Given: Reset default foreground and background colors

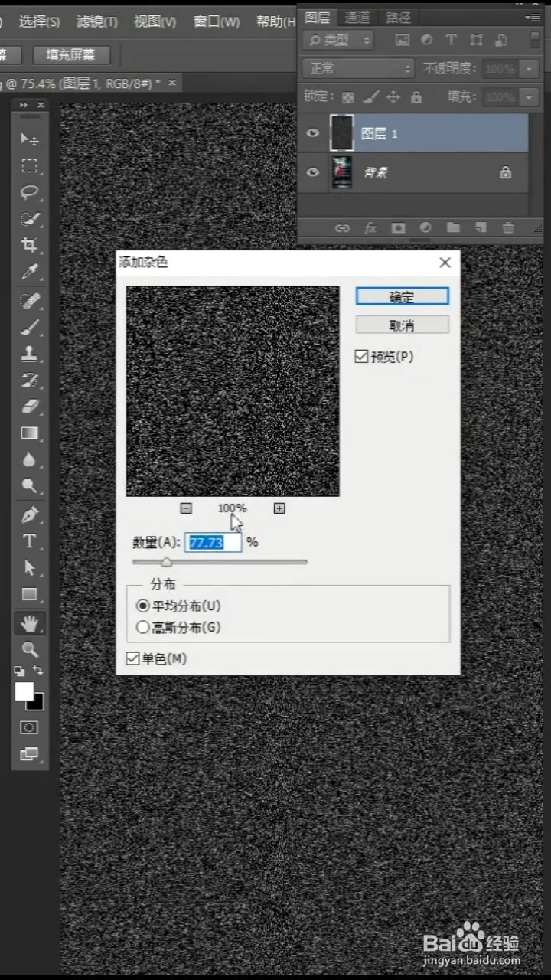Looking at the screenshot, I should pyautogui.click(x=19, y=671).
